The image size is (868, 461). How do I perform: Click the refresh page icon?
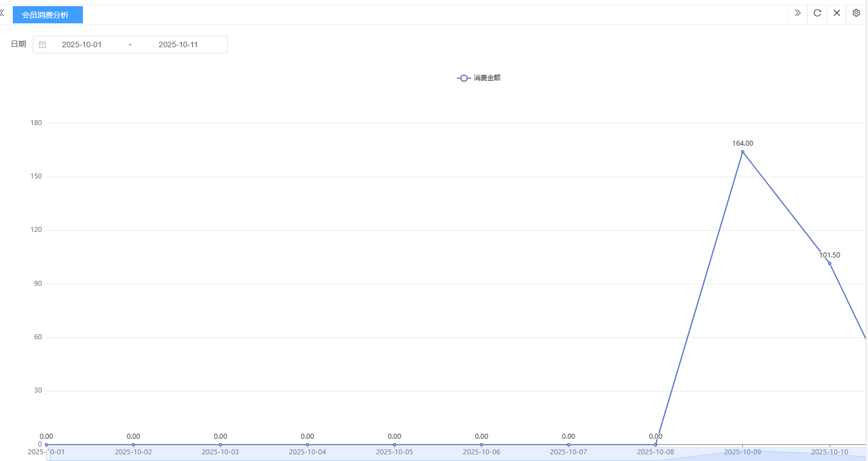(x=817, y=13)
